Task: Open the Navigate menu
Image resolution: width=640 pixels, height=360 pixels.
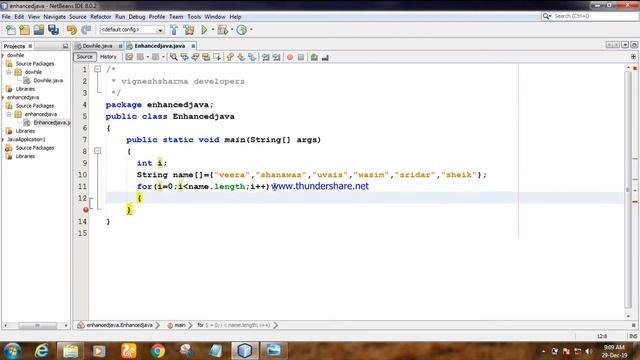Action: click(54, 17)
